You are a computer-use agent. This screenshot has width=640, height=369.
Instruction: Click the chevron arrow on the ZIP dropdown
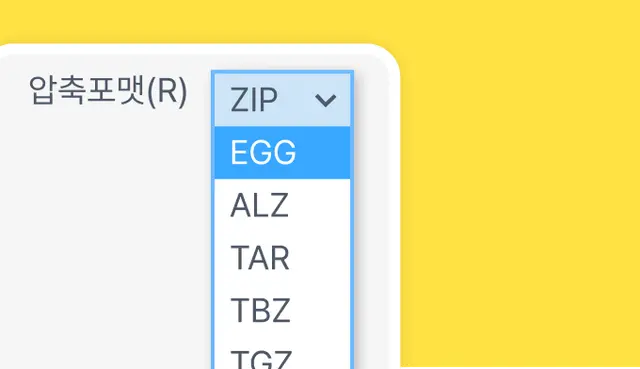coord(325,100)
